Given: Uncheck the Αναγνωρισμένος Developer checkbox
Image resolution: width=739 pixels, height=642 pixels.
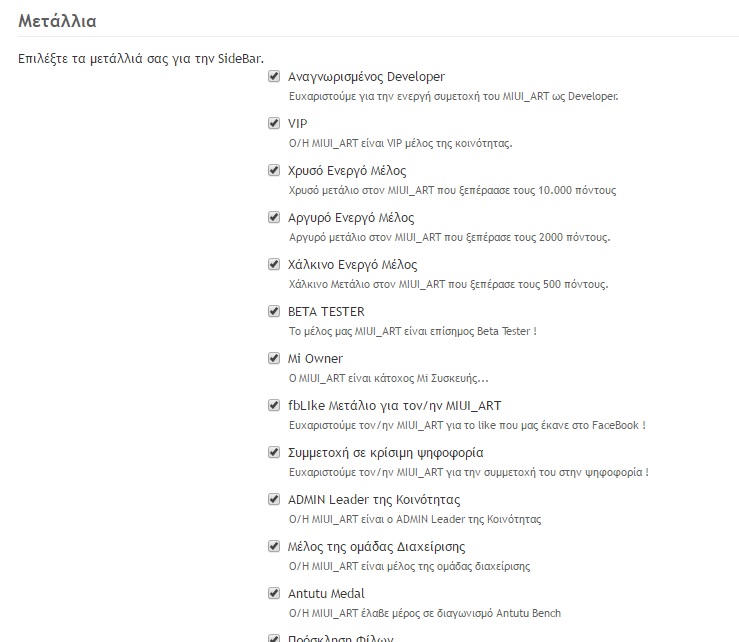Looking at the screenshot, I should (274, 76).
